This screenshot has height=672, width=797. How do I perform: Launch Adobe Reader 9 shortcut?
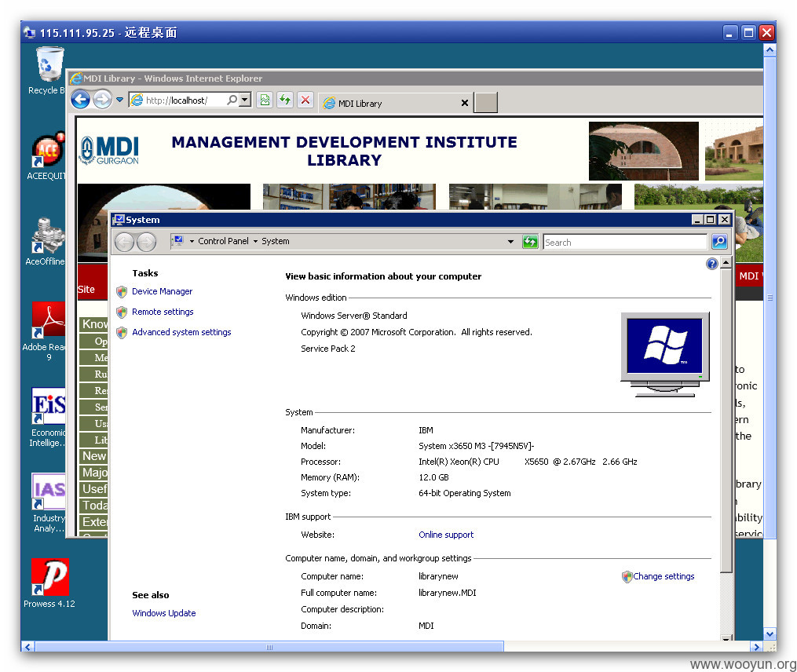point(48,331)
